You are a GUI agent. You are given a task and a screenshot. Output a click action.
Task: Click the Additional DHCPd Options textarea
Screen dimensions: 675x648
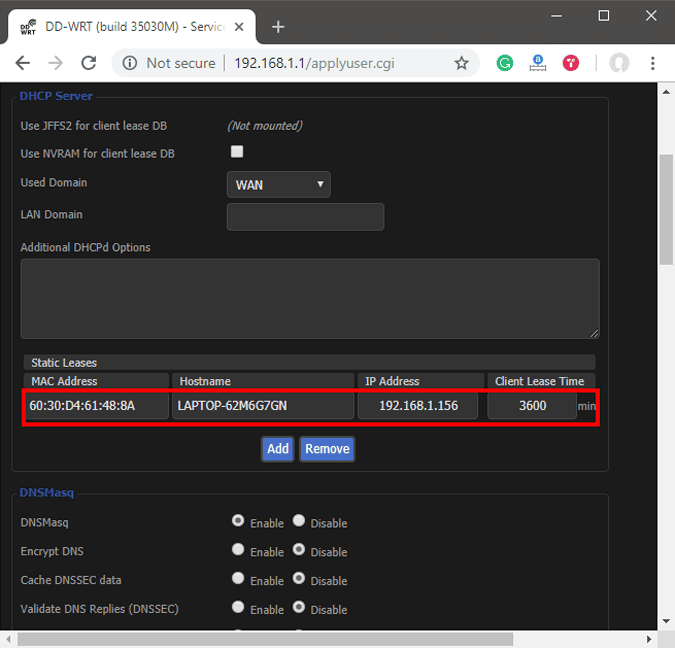310,298
